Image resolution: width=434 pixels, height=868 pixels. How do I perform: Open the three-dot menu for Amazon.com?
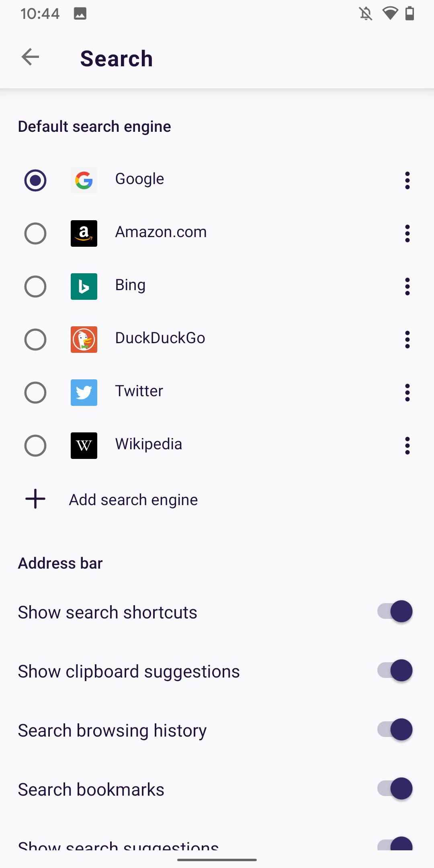(407, 233)
